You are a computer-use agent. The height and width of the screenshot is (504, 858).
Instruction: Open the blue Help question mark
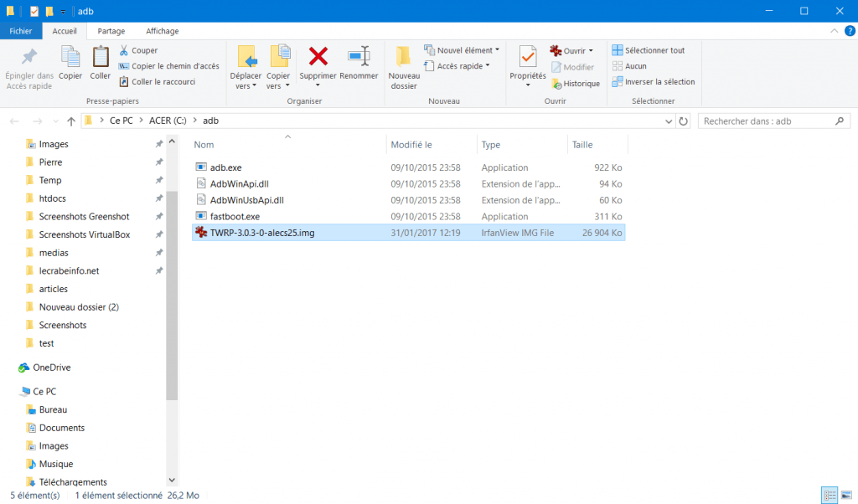click(850, 31)
